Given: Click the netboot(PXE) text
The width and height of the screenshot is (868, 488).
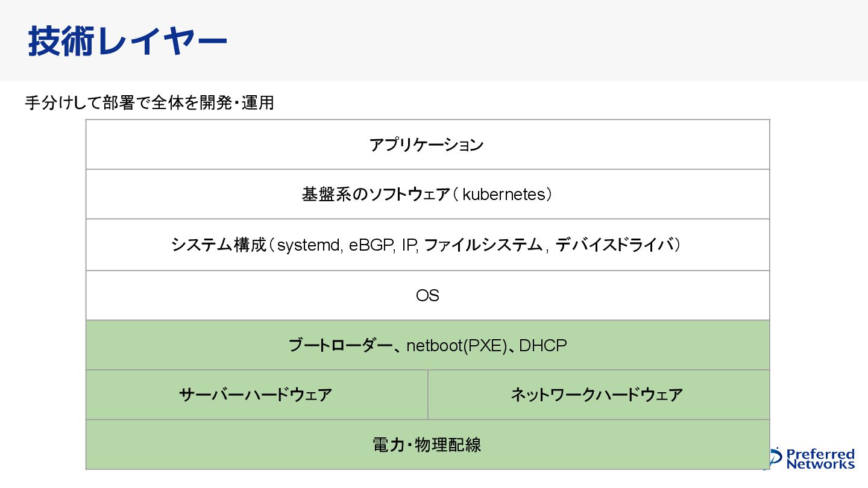Looking at the screenshot, I should click(457, 346).
